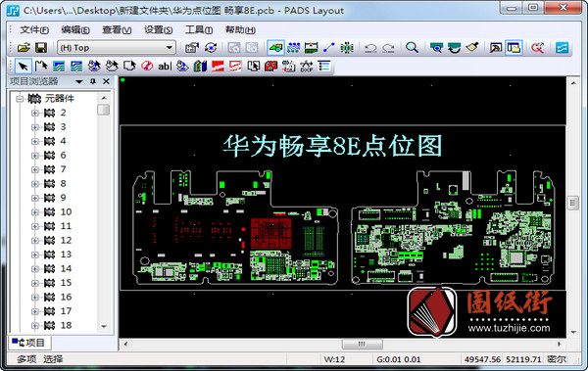Click the Undo arrow icon

pos(370,48)
